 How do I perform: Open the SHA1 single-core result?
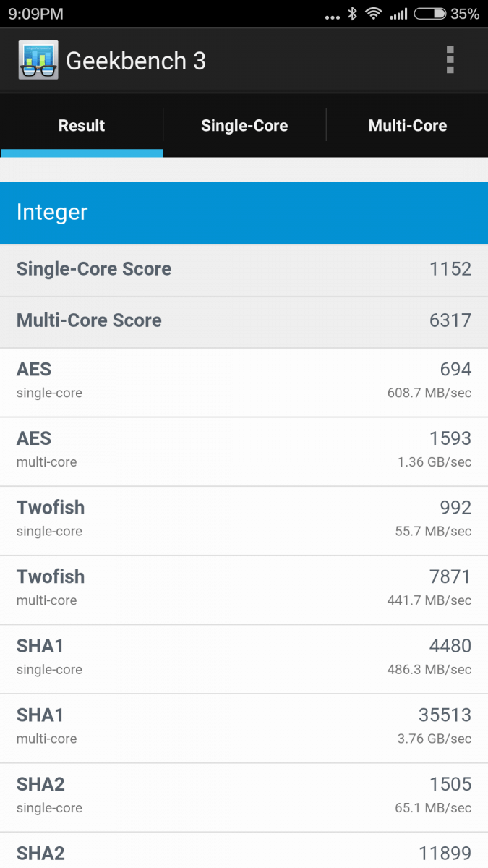(x=244, y=659)
